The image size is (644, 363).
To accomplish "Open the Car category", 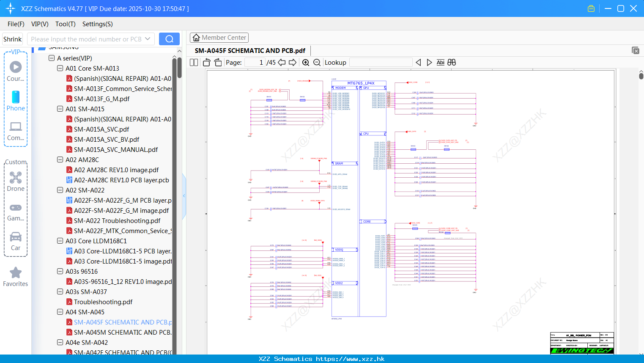I will (16, 241).
